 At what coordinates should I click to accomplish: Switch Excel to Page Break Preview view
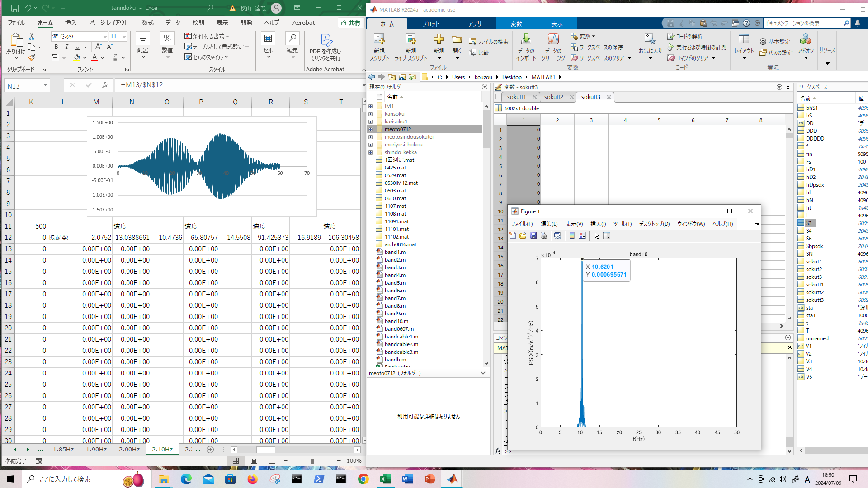pyautogui.click(x=272, y=461)
